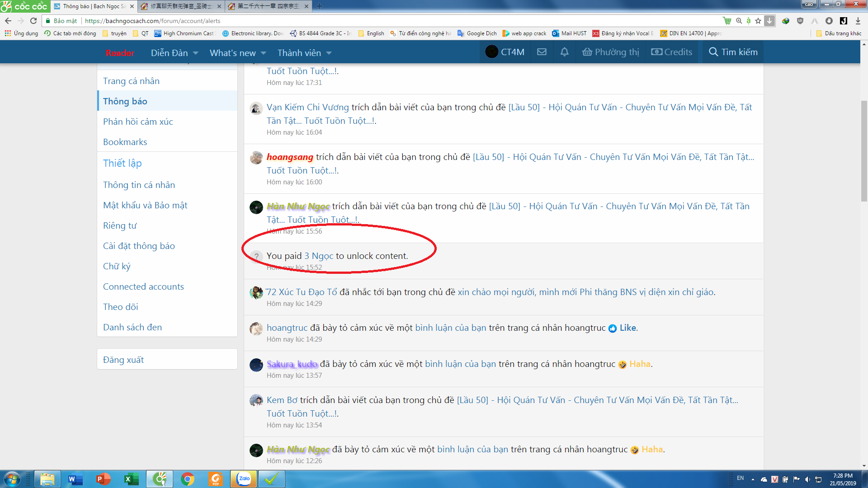
Task: Open the forum inbox envelope icon
Action: click(x=542, y=52)
